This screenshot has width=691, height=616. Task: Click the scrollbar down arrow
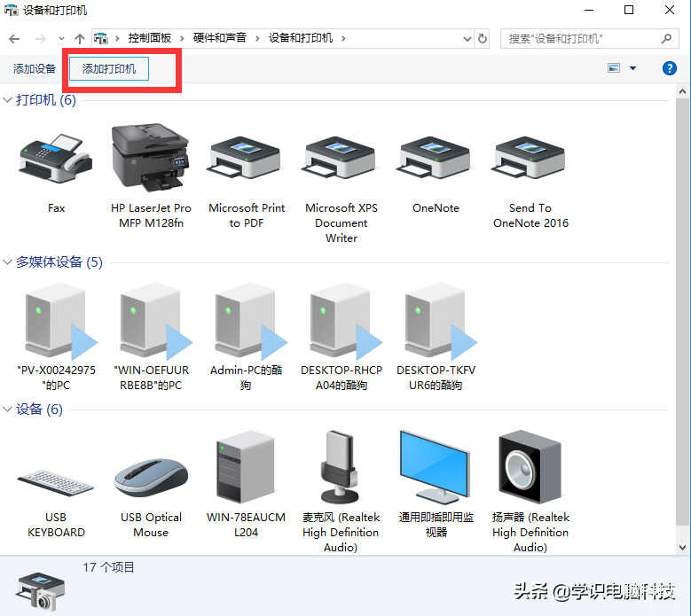(682, 548)
